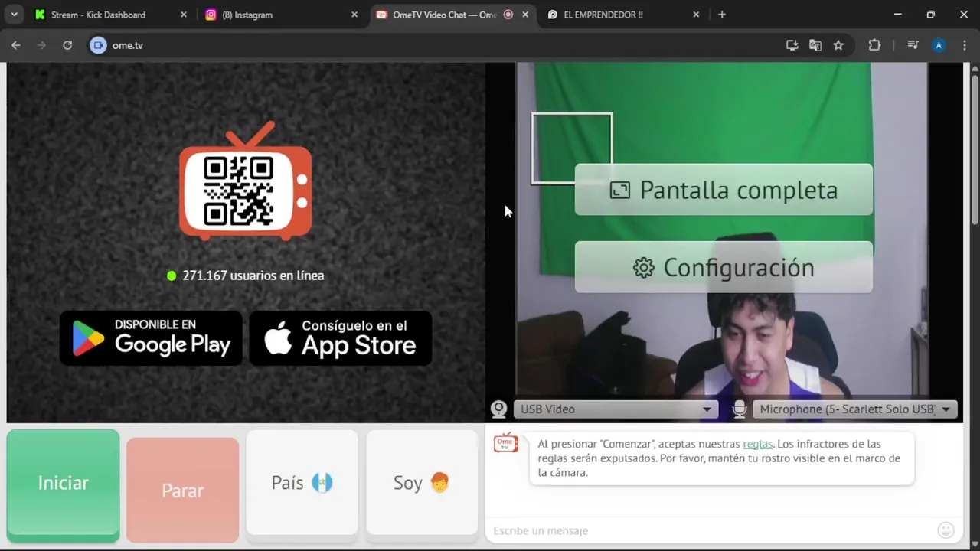The width and height of the screenshot is (980, 551).
Task: Open the reglas link in the chat notice
Action: click(x=757, y=444)
